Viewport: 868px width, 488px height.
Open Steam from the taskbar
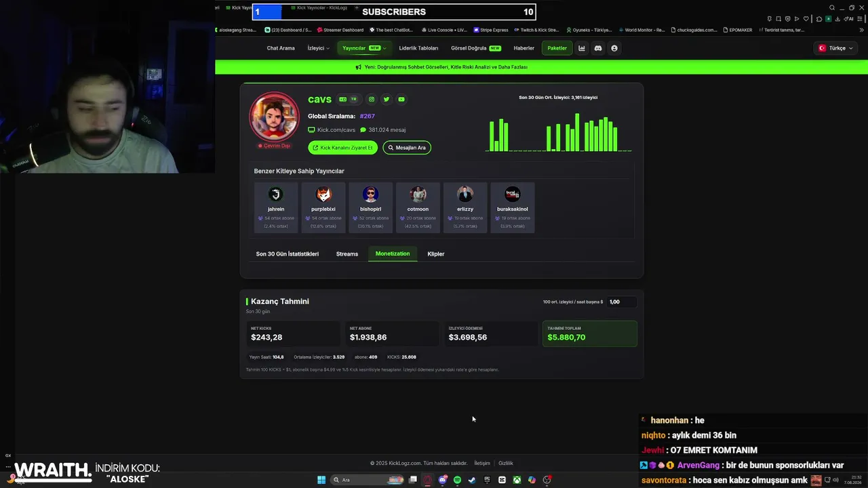(x=472, y=480)
